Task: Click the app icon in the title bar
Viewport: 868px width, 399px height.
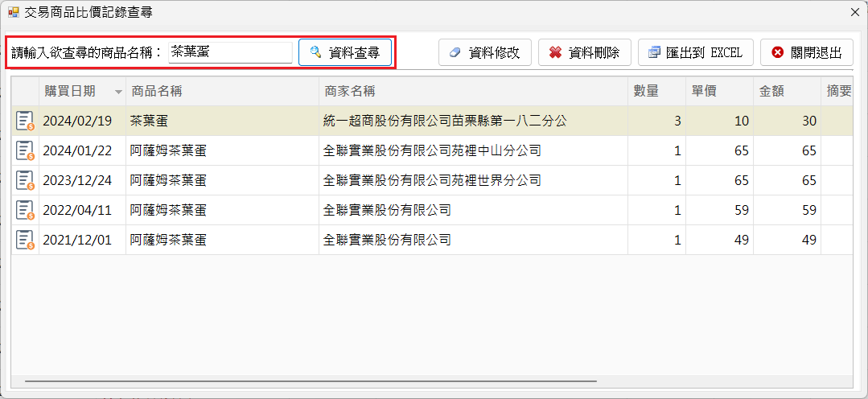Action: click(x=14, y=12)
